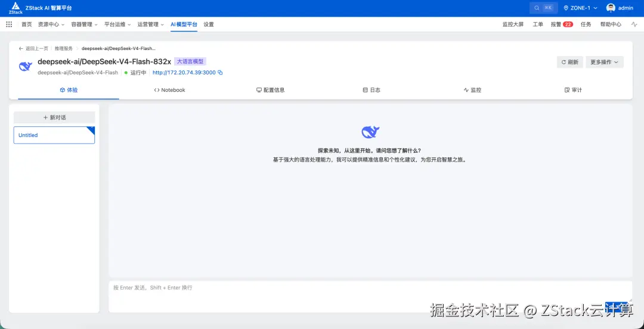Select the AI模型平台 menu item

(184, 24)
